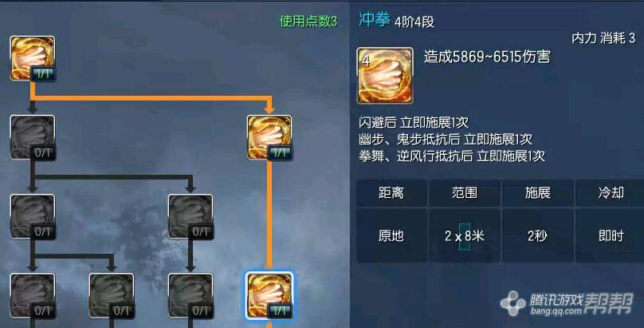Click the 内力 消耗 3 cost label
Viewport: 644px width, 328px height.
pyautogui.click(x=603, y=38)
